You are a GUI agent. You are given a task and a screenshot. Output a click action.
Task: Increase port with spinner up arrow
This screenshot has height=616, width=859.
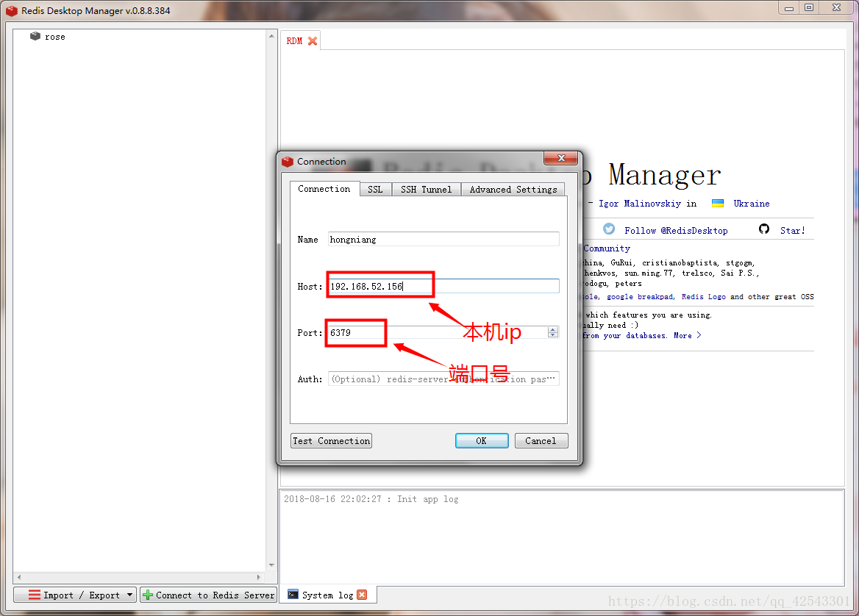pos(553,329)
